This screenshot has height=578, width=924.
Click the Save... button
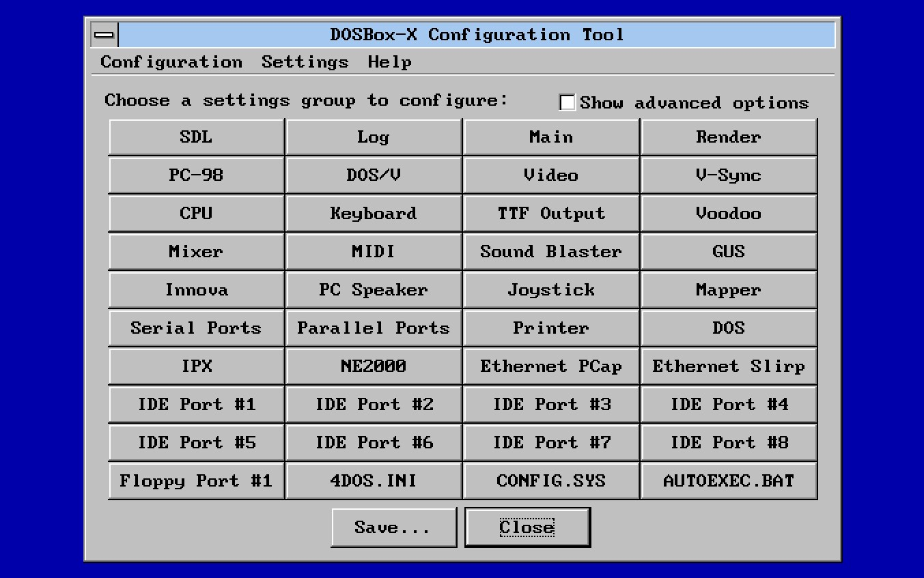pyautogui.click(x=393, y=526)
